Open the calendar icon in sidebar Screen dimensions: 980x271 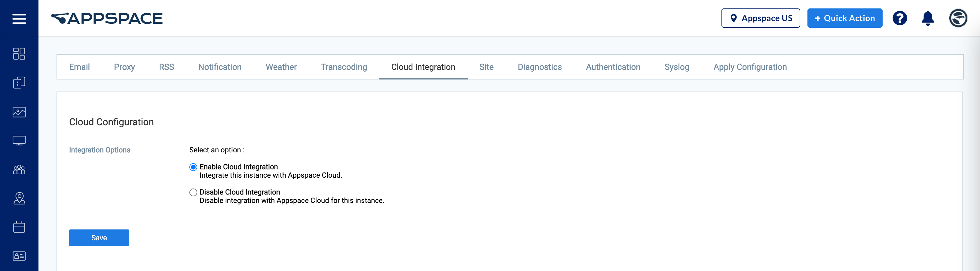tap(19, 227)
